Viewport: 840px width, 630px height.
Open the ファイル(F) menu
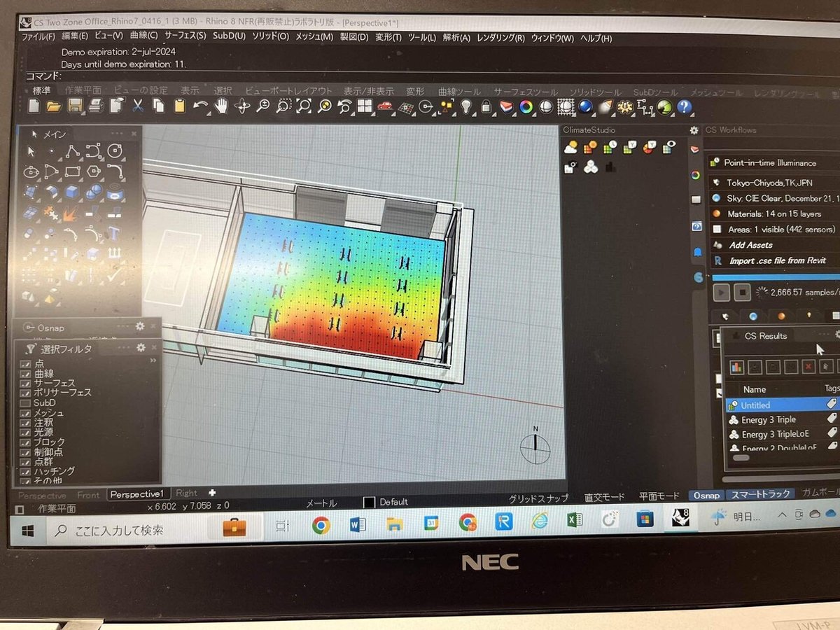point(38,37)
